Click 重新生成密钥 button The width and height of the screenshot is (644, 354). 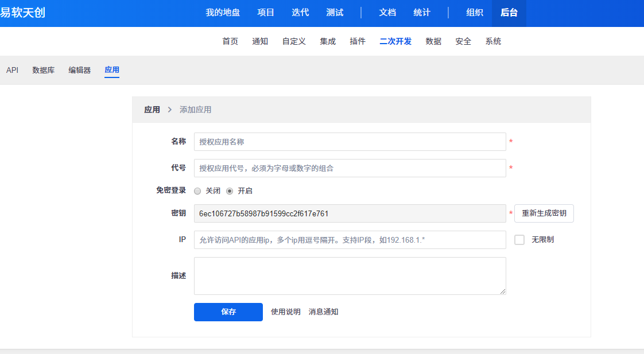coord(544,213)
